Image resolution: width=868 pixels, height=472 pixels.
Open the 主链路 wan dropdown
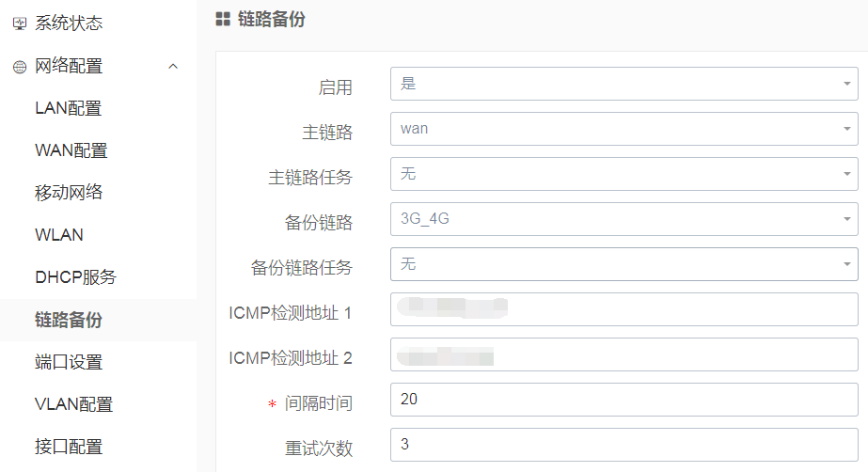click(x=623, y=129)
